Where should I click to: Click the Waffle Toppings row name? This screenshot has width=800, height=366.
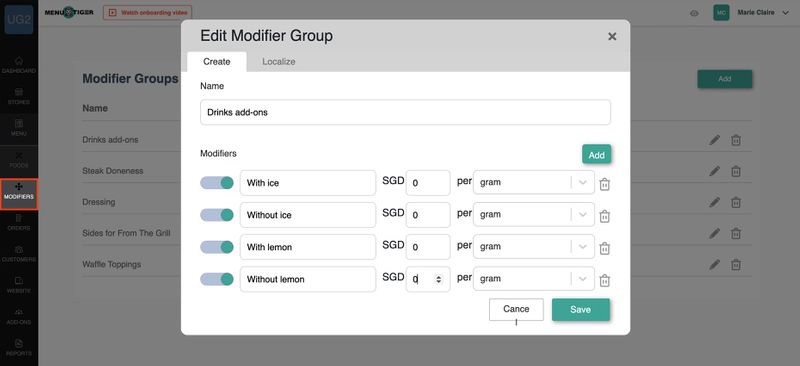pos(112,264)
